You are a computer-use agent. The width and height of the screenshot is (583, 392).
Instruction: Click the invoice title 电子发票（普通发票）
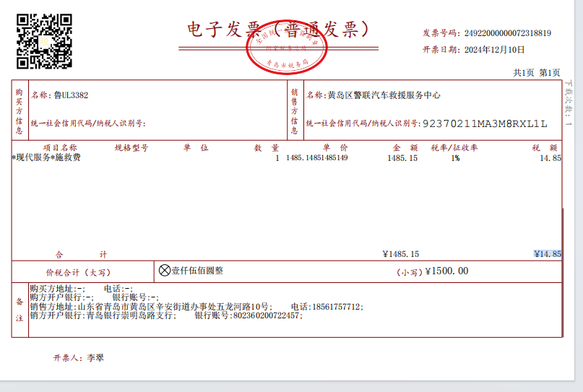tap(278, 29)
